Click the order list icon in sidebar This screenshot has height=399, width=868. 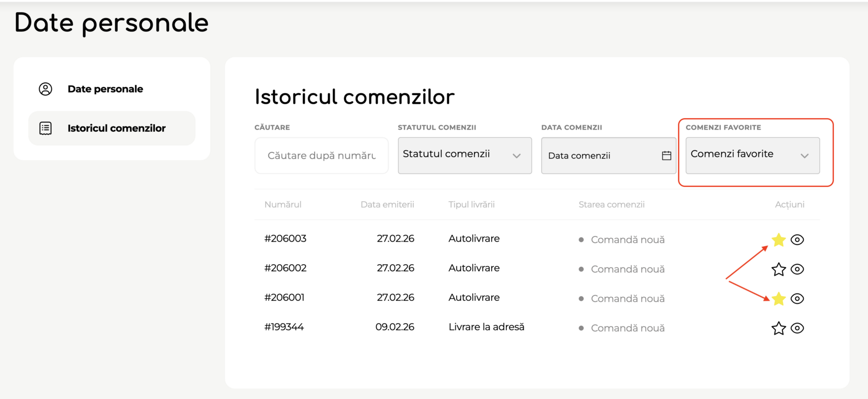(45, 128)
